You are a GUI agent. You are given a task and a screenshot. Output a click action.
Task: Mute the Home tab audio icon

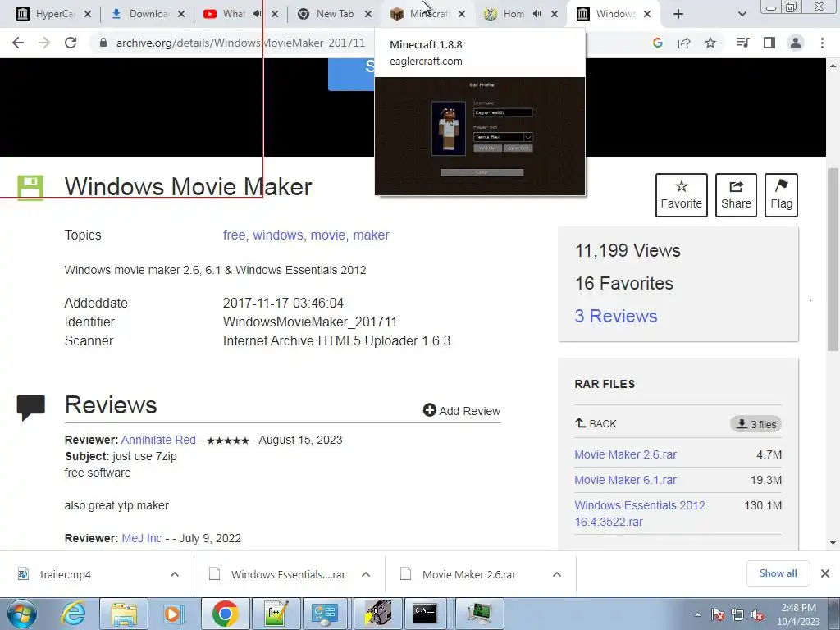coord(537,14)
